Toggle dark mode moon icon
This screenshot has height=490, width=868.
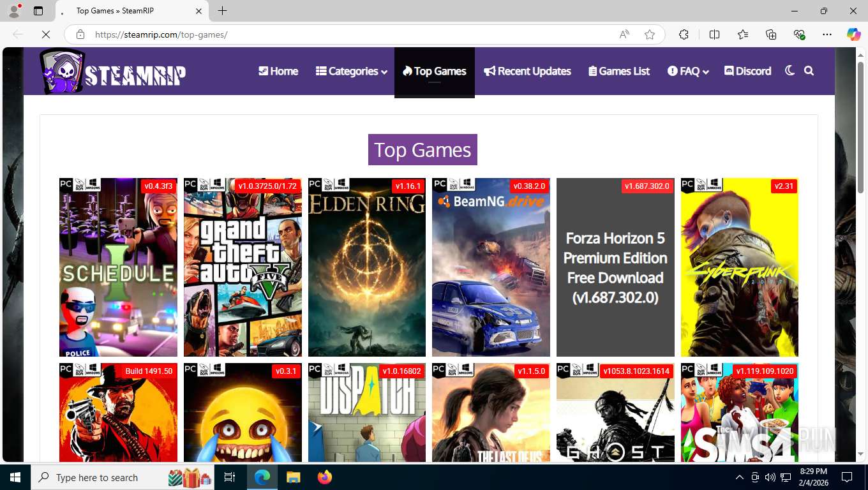coord(789,71)
